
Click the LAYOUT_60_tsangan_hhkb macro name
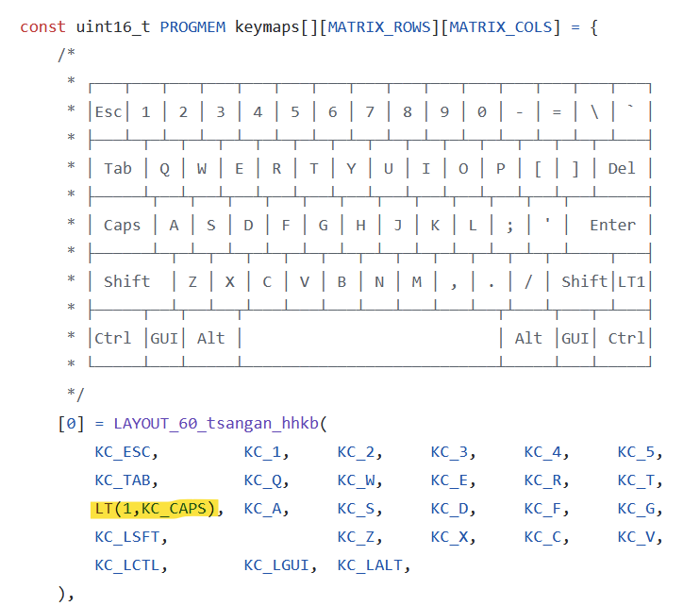pos(216,424)
